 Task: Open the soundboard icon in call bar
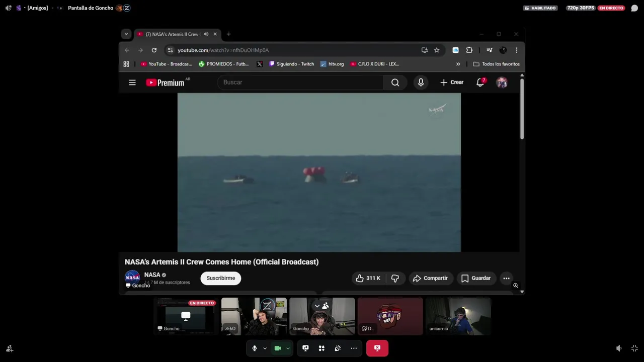338,348
